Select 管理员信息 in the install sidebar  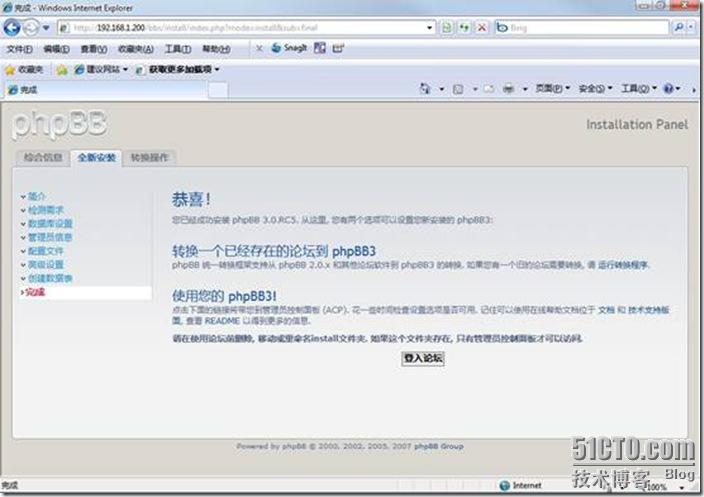point(50,237)
